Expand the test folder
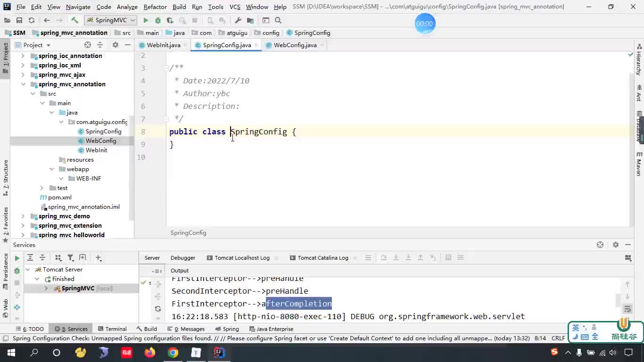 click(x=42, y=188)
